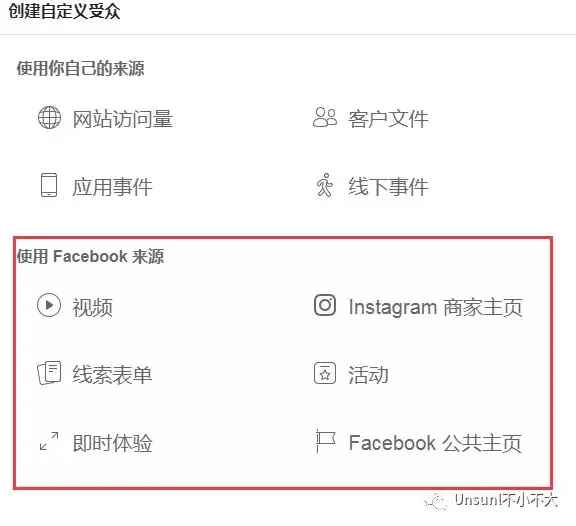Choose 活动 as Facebook source

[x=368, y=375]
